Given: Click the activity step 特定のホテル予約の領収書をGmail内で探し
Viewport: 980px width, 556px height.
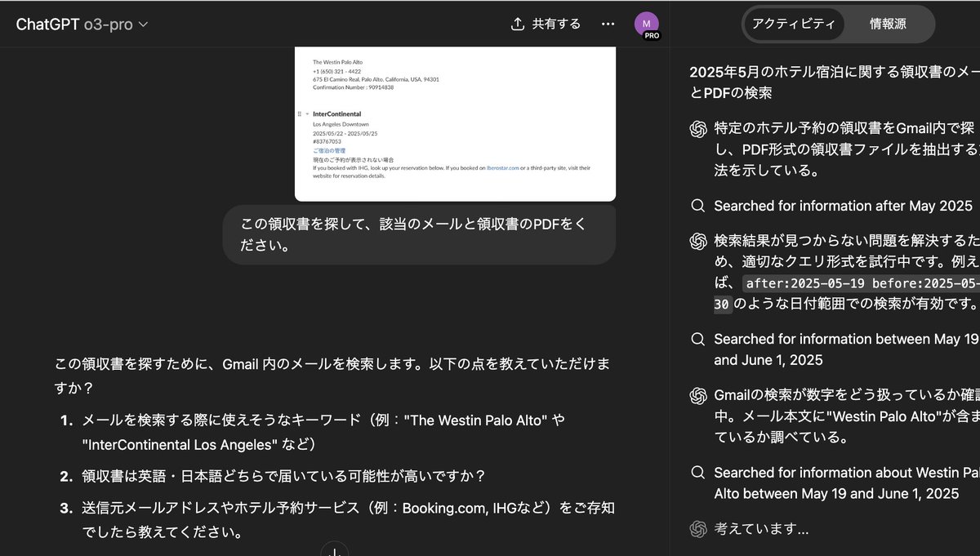Looking at the screenshot, I should coord(845,149).
